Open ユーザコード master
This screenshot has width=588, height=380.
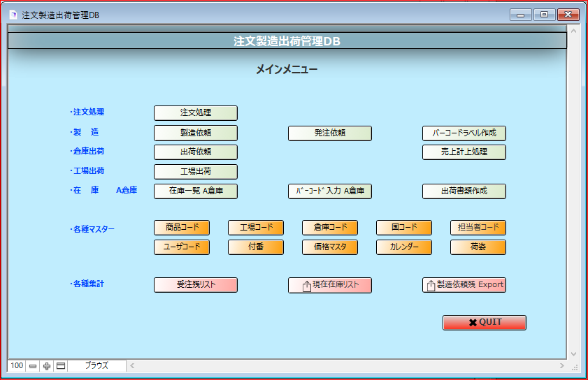[x=182, y=247]
